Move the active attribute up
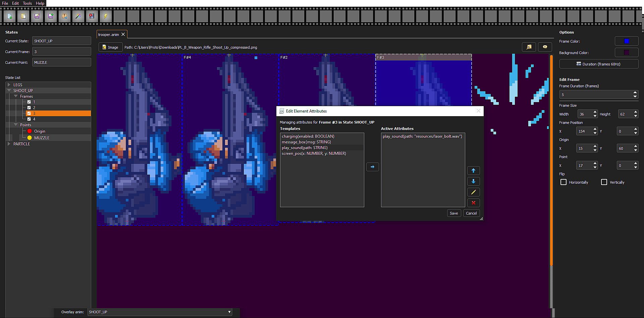Viewport: 644px width, 318px height. tap(473, 171)
